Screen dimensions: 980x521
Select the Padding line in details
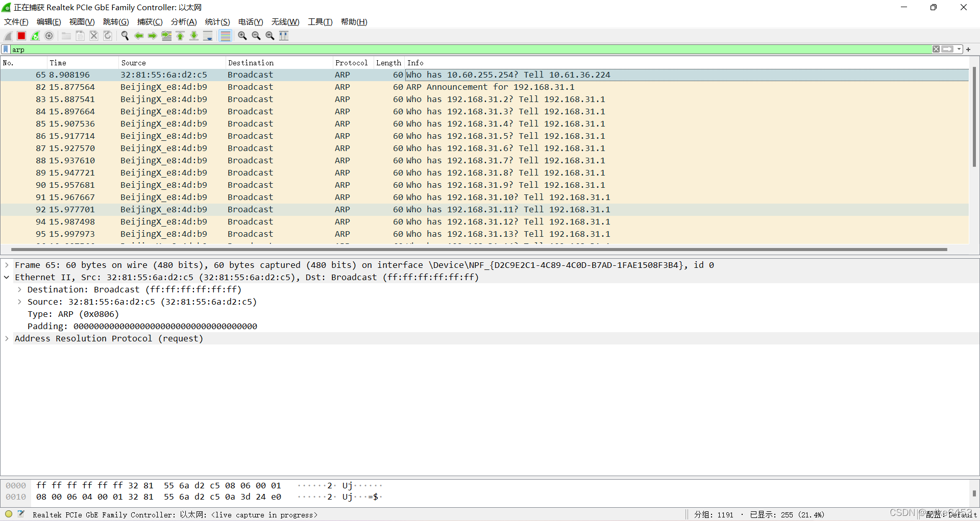click(x=142, y=326)
